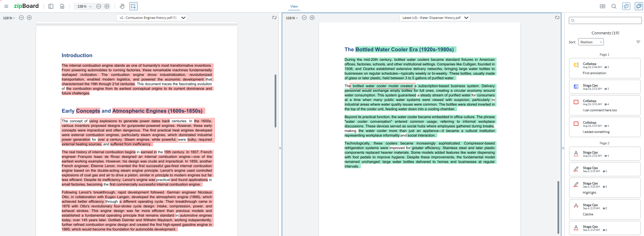Image resolution: width=644 pixels, height=236 pixels.
Task: Click the 'Page 2' group label in comments
Action: tap(605, 143)
